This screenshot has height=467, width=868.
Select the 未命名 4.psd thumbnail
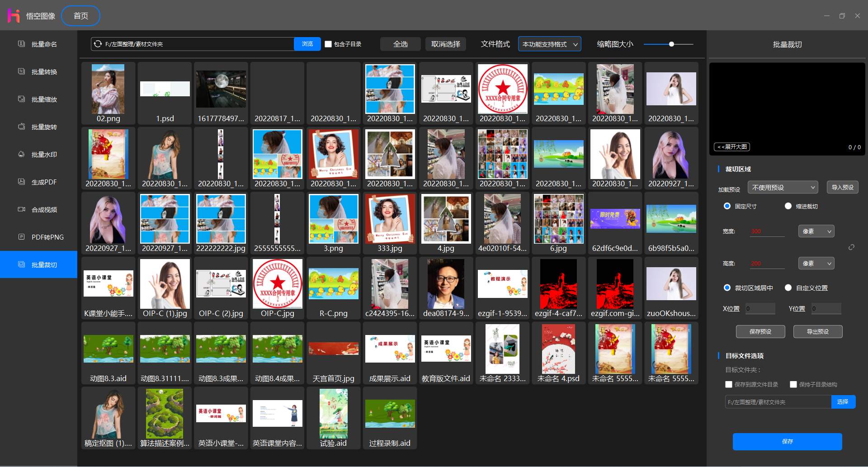558,353
